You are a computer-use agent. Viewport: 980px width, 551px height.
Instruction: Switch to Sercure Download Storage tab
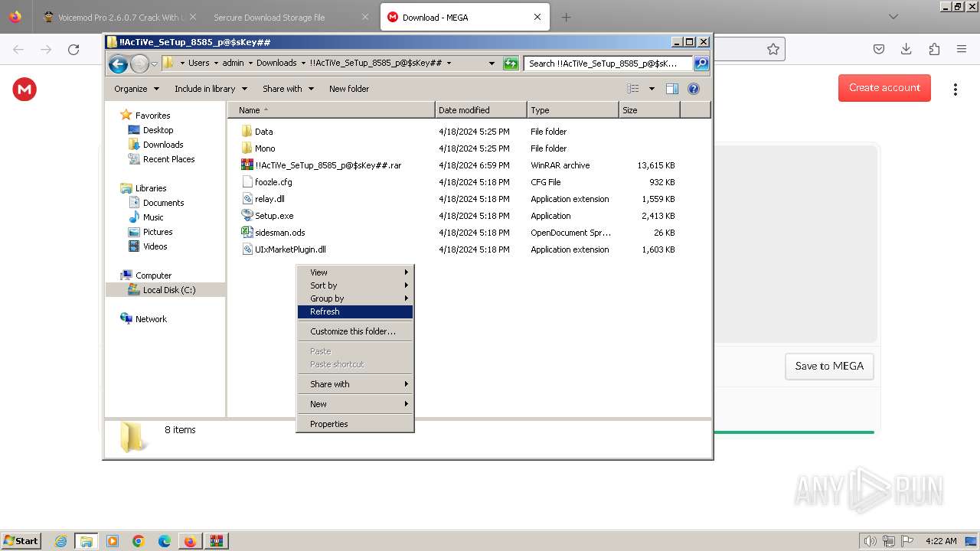pyautogui.click(x=291, y=17)
